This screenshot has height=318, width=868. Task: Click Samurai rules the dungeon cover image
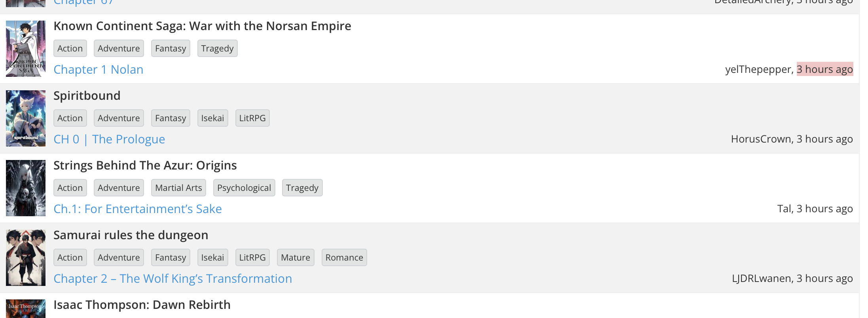[26, 258]
